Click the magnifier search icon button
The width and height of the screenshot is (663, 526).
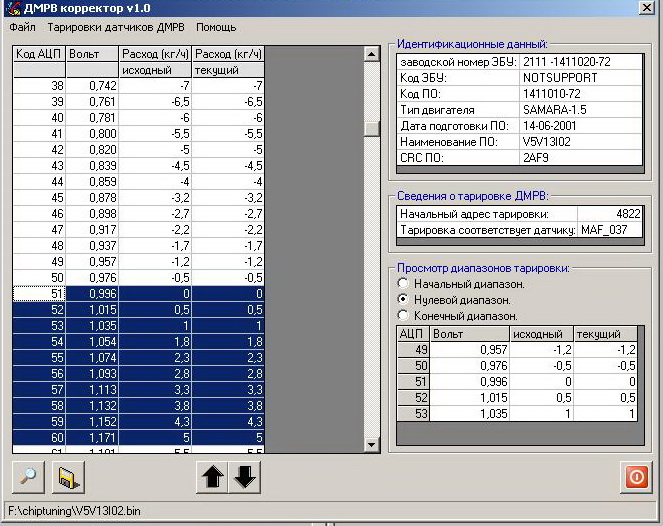(29, 478)
